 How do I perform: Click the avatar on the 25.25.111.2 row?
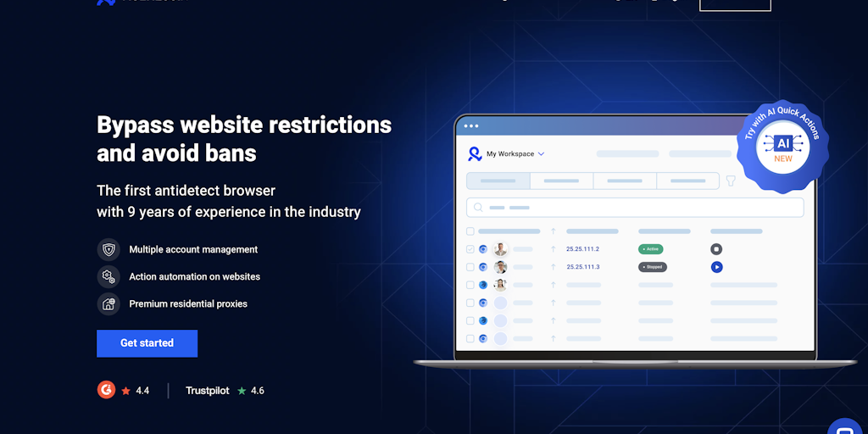click(x=500, y=249)
